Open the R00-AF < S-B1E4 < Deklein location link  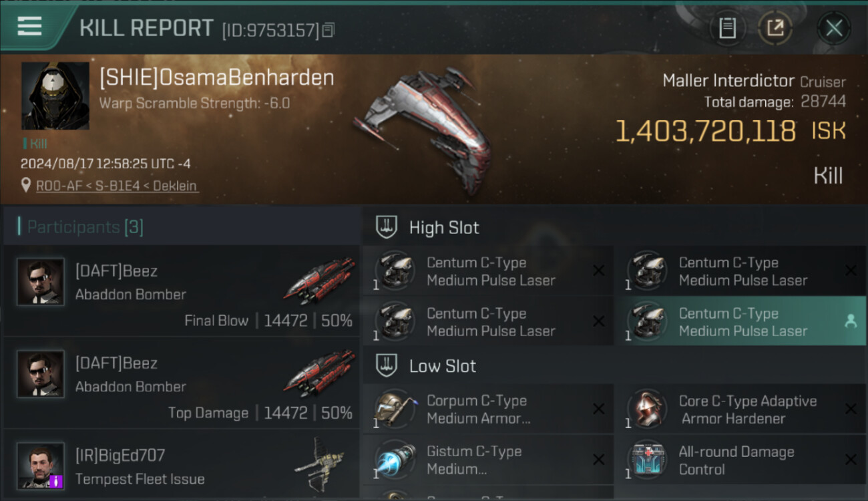click(117, 186)
